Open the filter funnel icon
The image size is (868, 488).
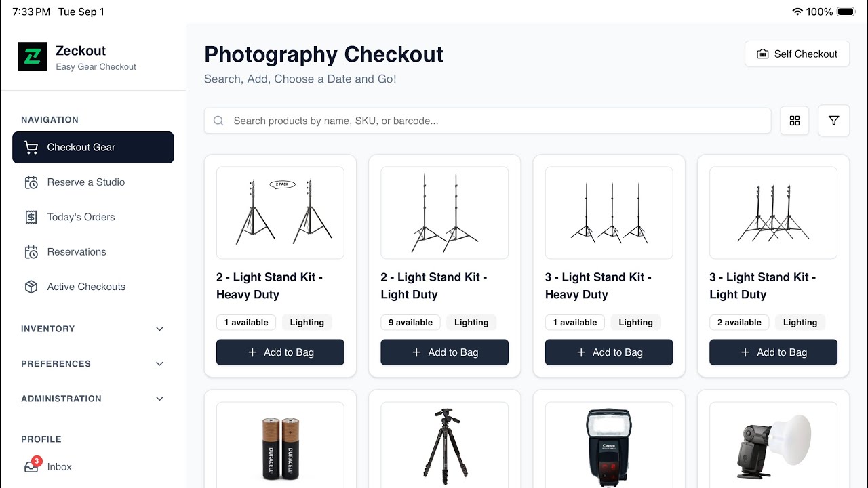click(x=834, y=121)
